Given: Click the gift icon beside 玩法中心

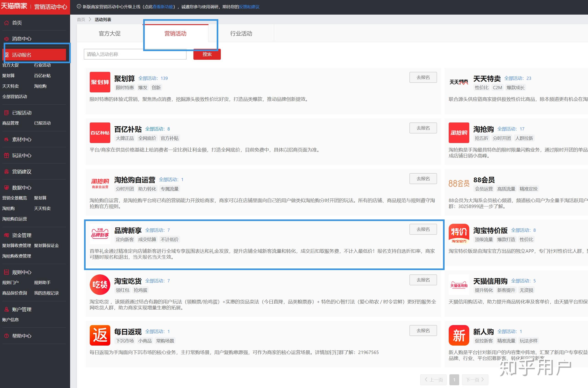Looking at the screenshot, I should (x=6, y=156).
